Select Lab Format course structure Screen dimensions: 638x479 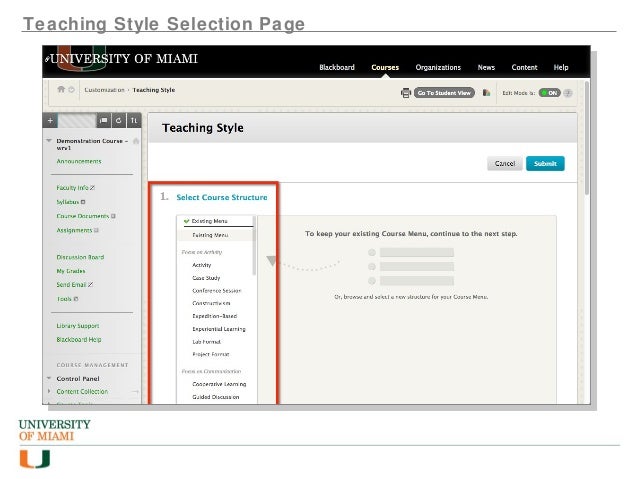click(207, 342)
